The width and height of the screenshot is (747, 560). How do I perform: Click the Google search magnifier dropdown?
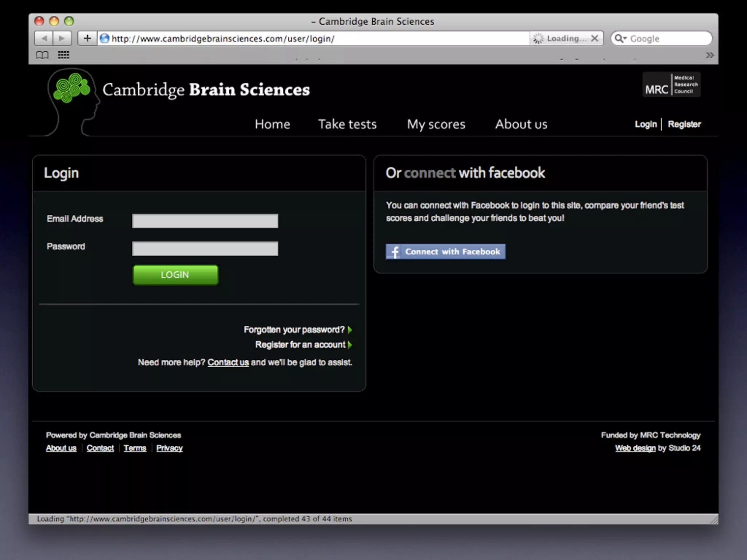(620, 38)
